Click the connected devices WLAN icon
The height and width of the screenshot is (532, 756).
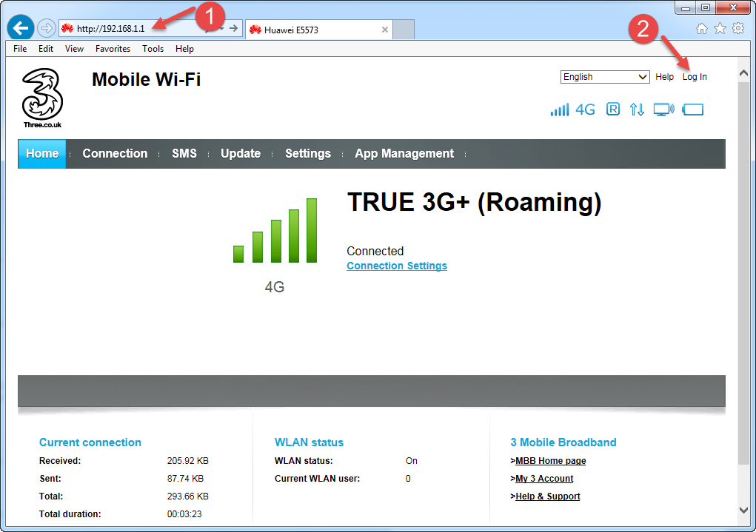[664, 110]
